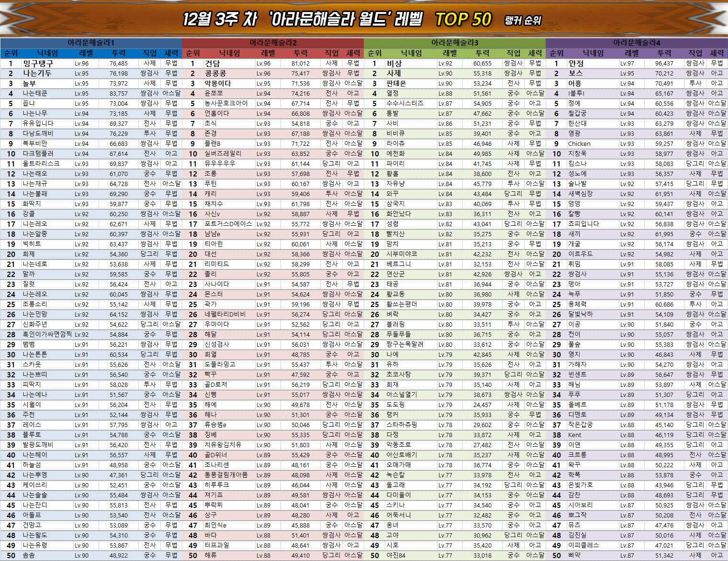Click the Kent nickname entry
Image resolution: width=728 pixels, height=561 pixels.
[x=574, y=435]
